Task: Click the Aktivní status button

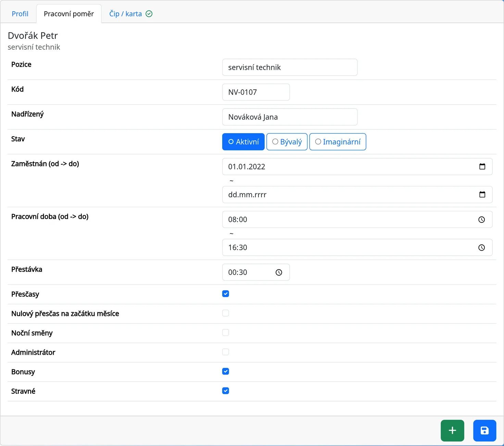Action: click(x=243, y=142)
